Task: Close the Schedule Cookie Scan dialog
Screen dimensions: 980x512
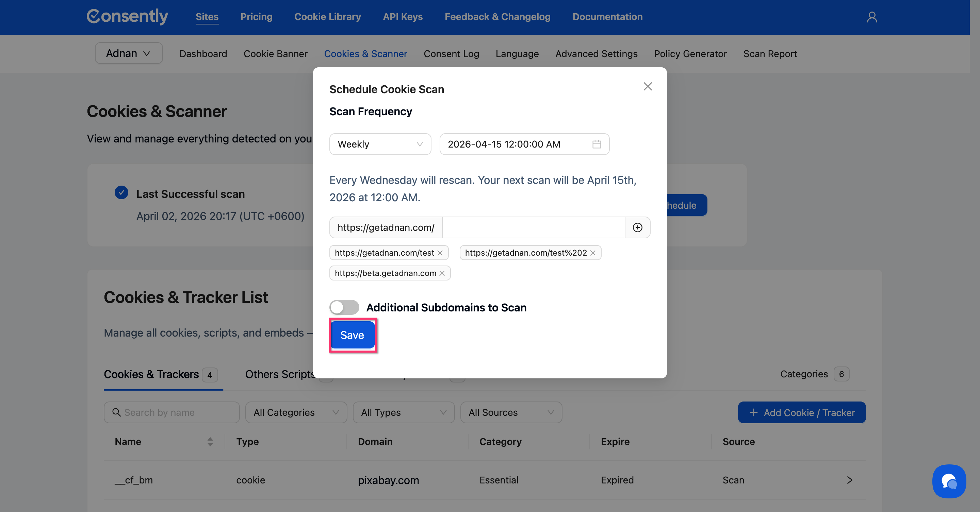Action: (x=648, y=86)
